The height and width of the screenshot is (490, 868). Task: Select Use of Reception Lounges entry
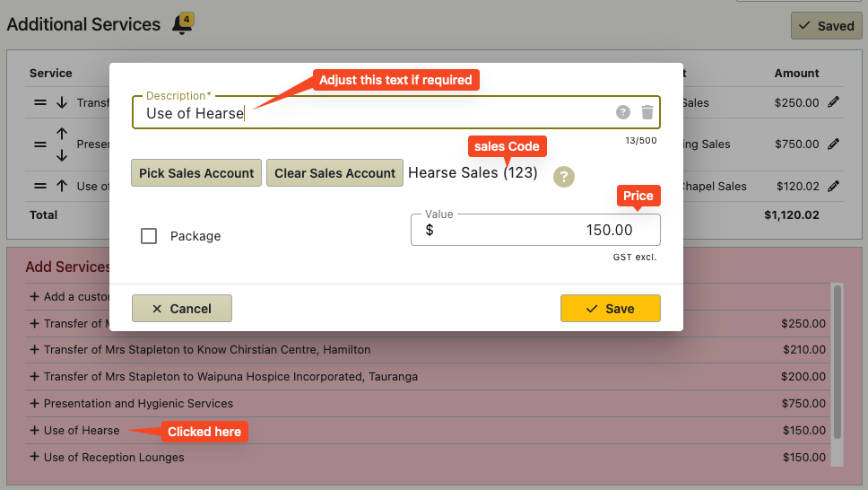114,458
